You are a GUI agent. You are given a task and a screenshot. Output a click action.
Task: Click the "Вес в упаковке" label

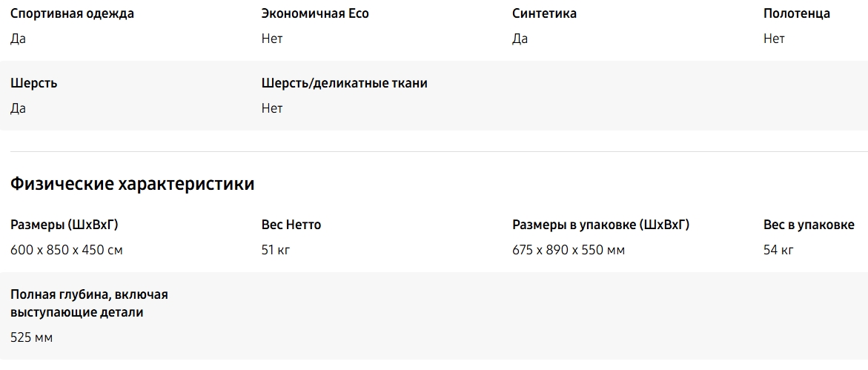coord(809,225)
